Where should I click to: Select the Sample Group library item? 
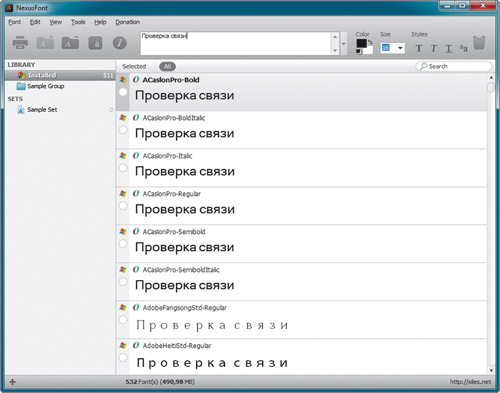(60, 86)
